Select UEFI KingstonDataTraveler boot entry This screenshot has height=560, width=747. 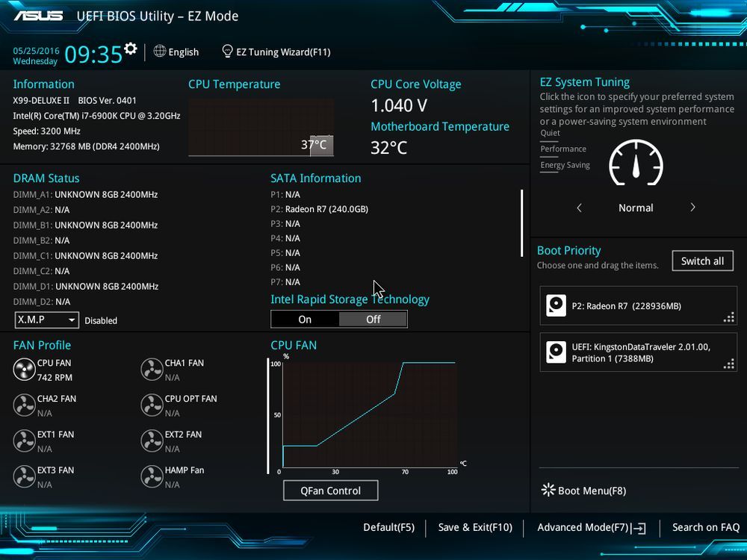pos(639,352)
